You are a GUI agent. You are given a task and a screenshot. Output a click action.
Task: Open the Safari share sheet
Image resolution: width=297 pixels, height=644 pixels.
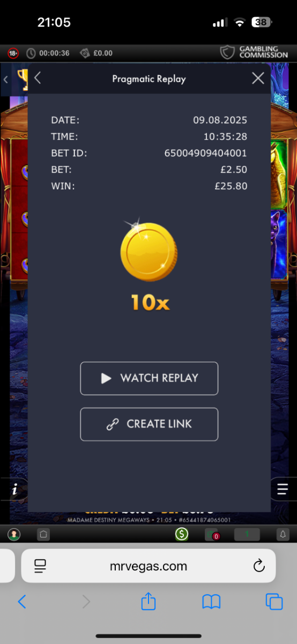148,601
